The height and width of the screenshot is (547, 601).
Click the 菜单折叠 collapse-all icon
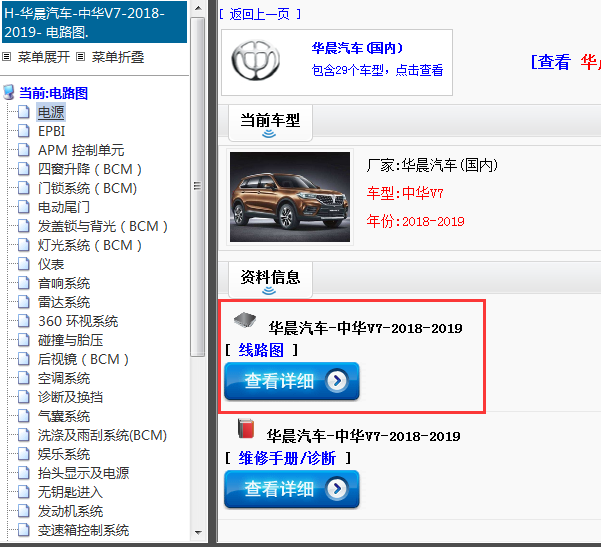(80, 57)
